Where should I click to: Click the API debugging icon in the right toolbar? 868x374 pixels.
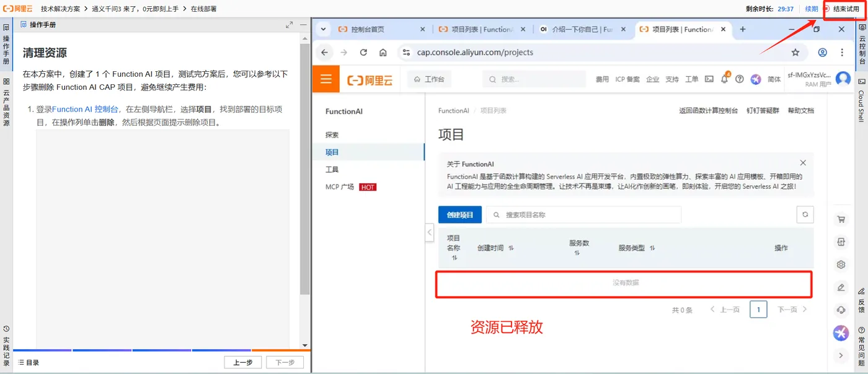[x=841, y=242]
